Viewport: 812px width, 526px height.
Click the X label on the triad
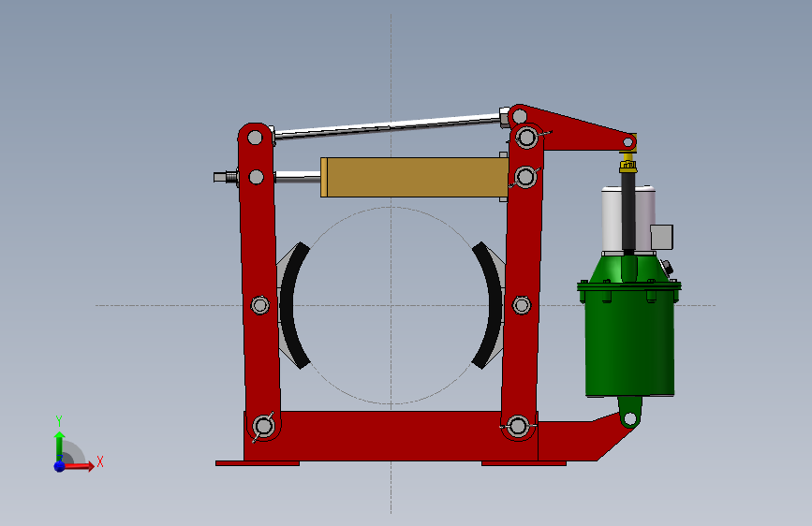[x=100, y=461]
